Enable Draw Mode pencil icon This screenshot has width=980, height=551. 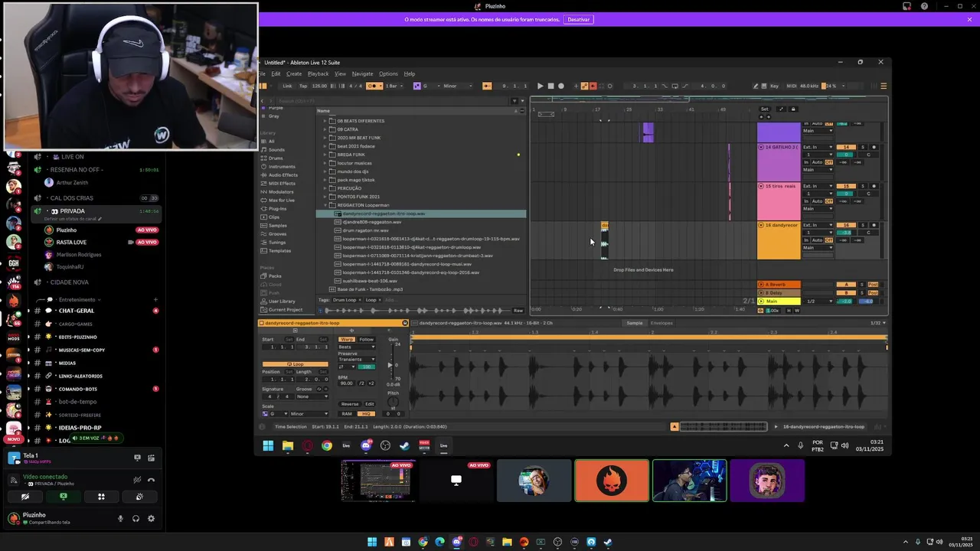756,86
